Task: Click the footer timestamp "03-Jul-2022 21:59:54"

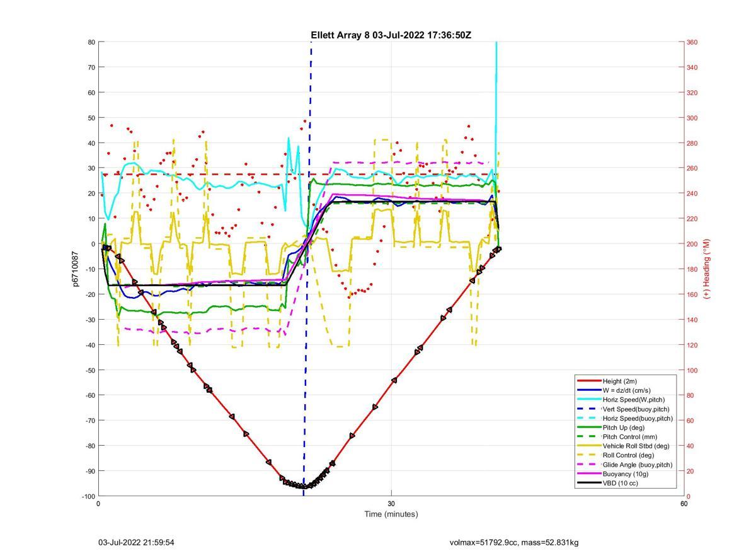Action: click(136, 542)
